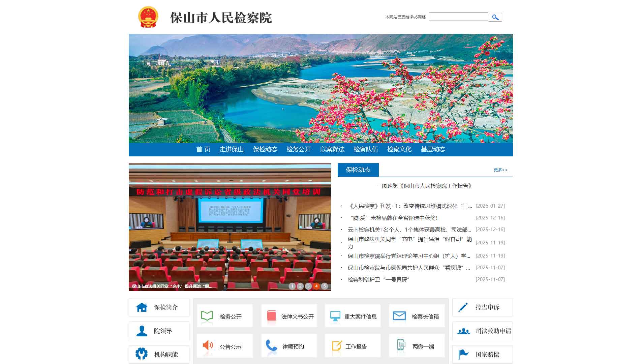641x364 pixels.
Task: Select active carousel slide 4 indicator
Action: pos(316,286)
